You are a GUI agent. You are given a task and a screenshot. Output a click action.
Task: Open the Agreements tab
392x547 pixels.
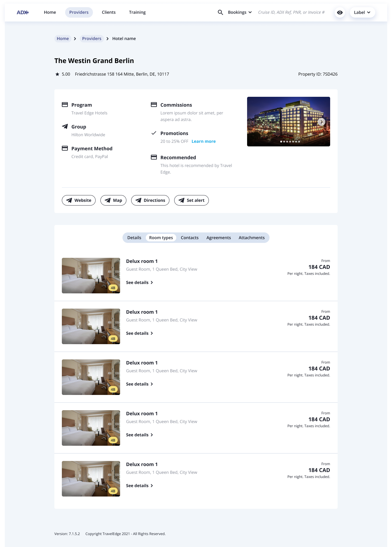[219, 238]
